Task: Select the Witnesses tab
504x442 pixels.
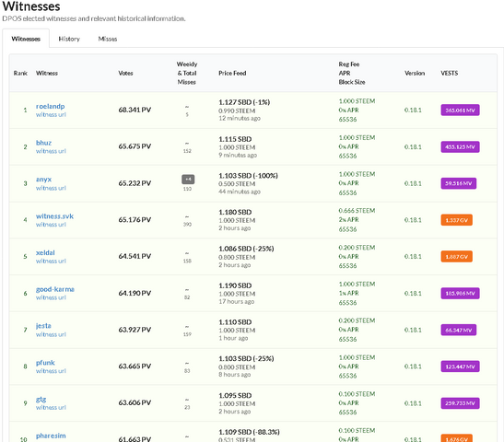Action: click(26, 39)
